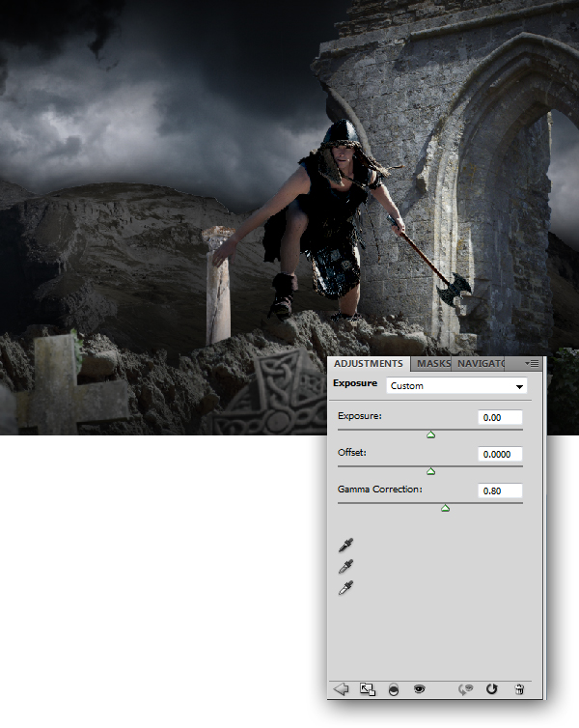Open the Adjustments panel options menu
Image resolution: width=579 pixels, height=728 pixels.
532,364
